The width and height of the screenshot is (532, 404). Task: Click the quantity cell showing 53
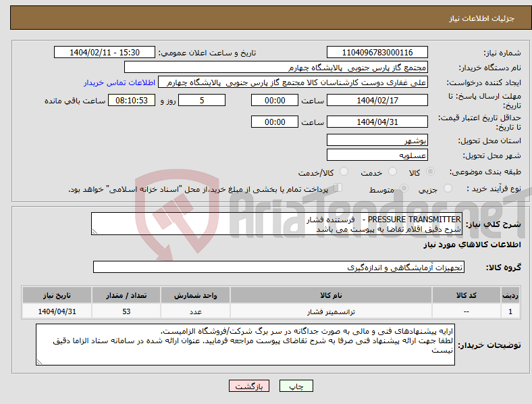click(x=126, y=311)
